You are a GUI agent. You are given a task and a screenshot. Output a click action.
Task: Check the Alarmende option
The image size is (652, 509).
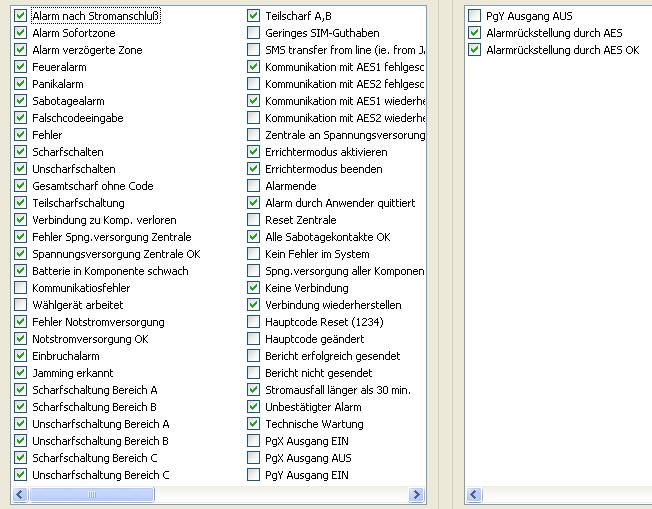click(254, 186)
